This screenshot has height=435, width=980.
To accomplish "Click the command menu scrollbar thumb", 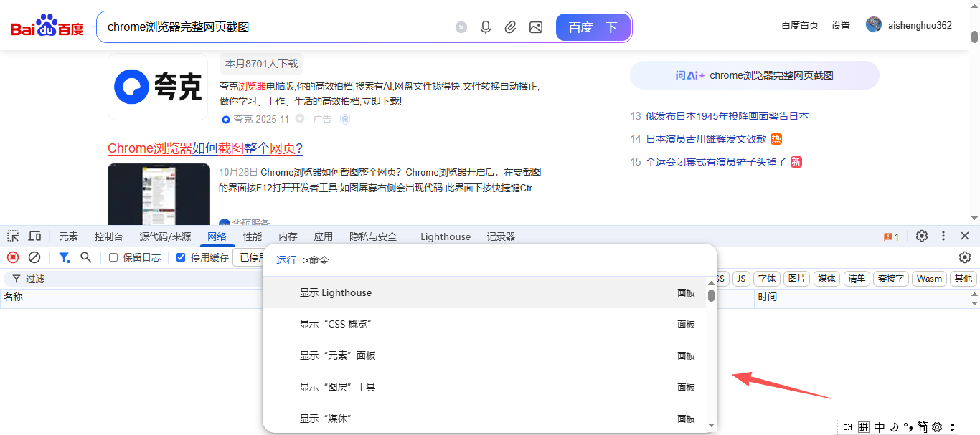I will [x=711, y=295].
